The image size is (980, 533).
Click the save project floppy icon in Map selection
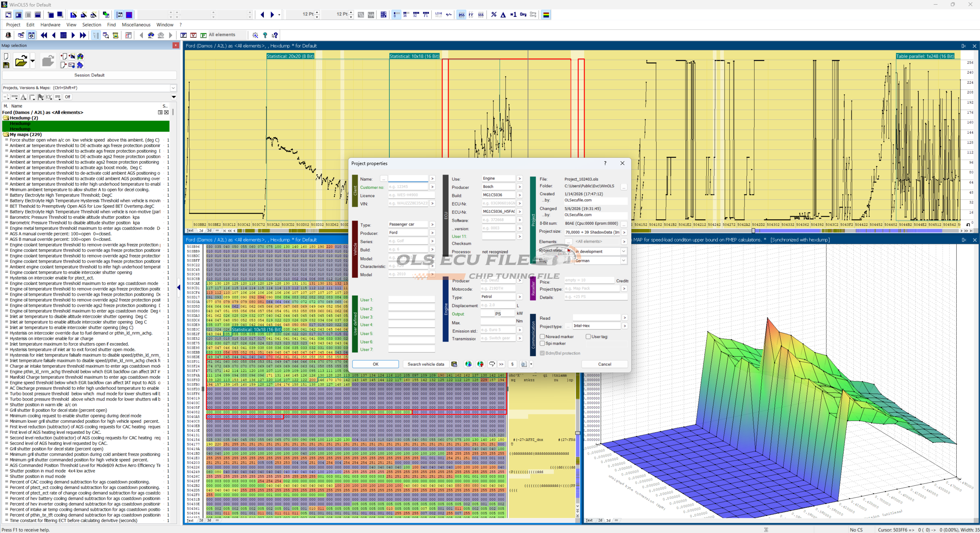click(x=6, y=65)
